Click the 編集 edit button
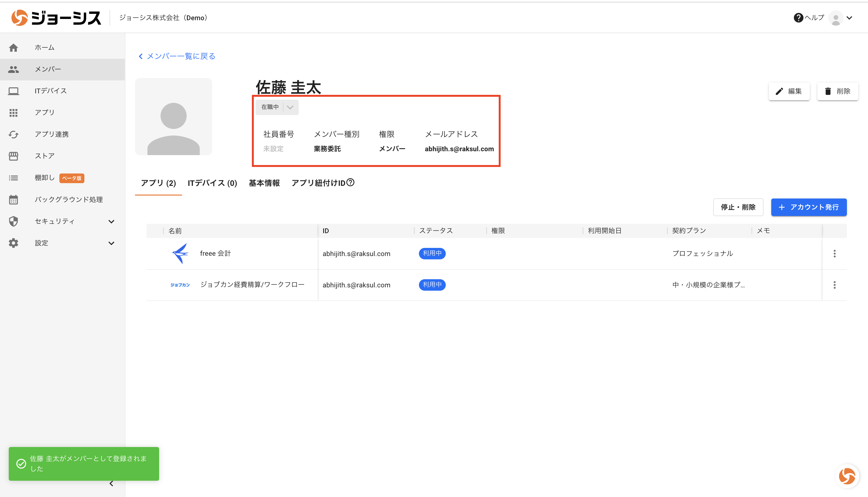The height and width of the screenshot is (497, 868). tap(789, 92)
